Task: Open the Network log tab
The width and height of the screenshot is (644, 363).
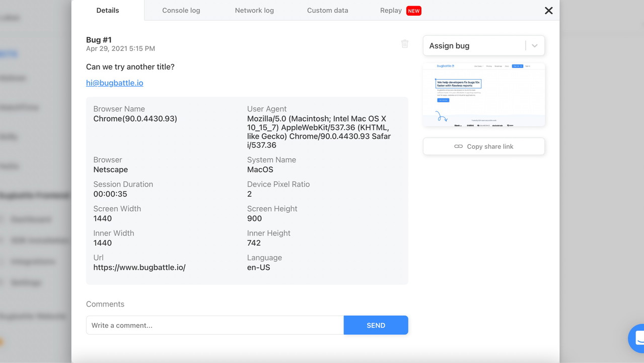Action: coord(254,11)
